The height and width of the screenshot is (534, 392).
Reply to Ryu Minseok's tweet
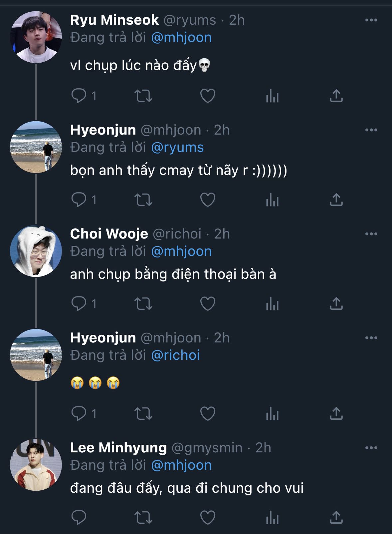click(79, 96)
